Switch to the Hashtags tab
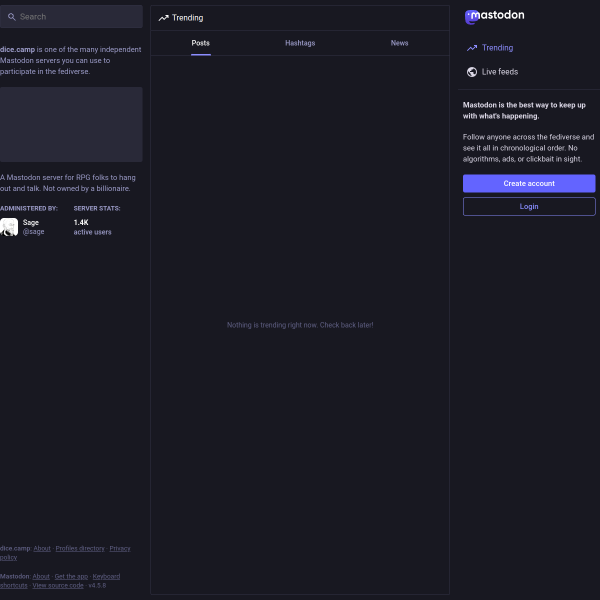Screen dimensions: 600x600 300,43
